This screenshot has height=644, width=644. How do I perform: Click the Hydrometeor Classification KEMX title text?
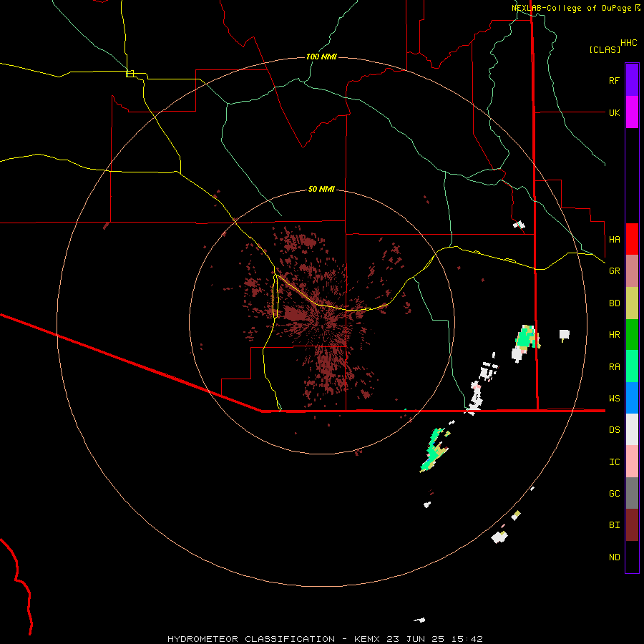(325, 639)
